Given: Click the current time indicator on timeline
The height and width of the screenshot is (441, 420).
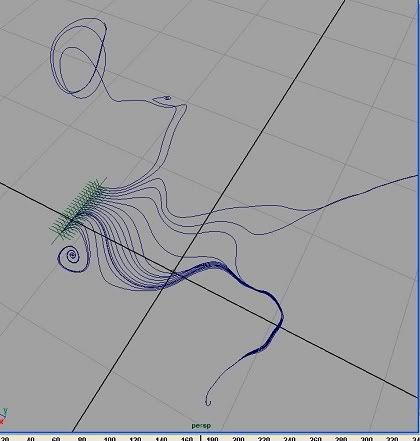Looking at the screenshot, I should tap(200, 438).
